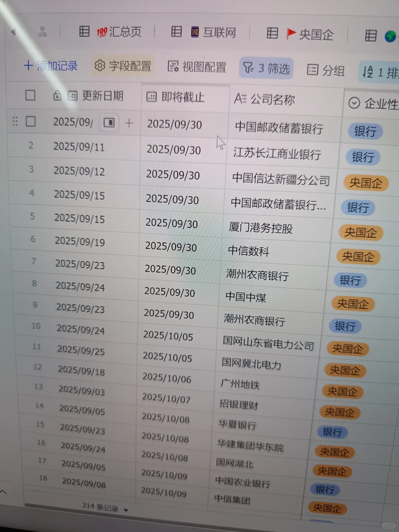Open the 汇总页 table tab
Screen dimensions: 399x532
pyautogui.click(x=110, y=32)
